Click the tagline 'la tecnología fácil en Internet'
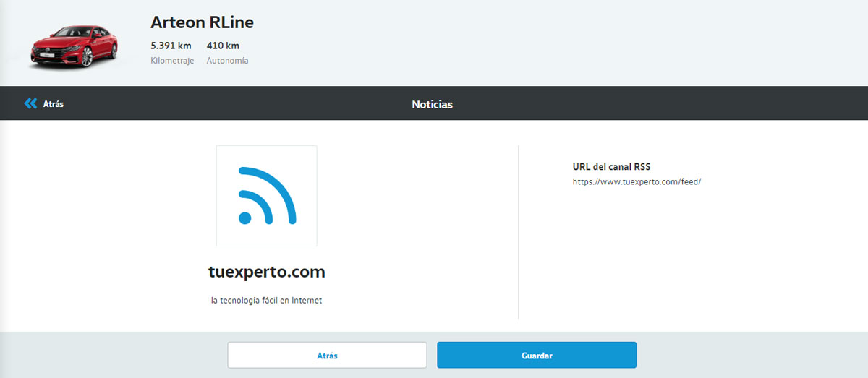 coord(266,301)
